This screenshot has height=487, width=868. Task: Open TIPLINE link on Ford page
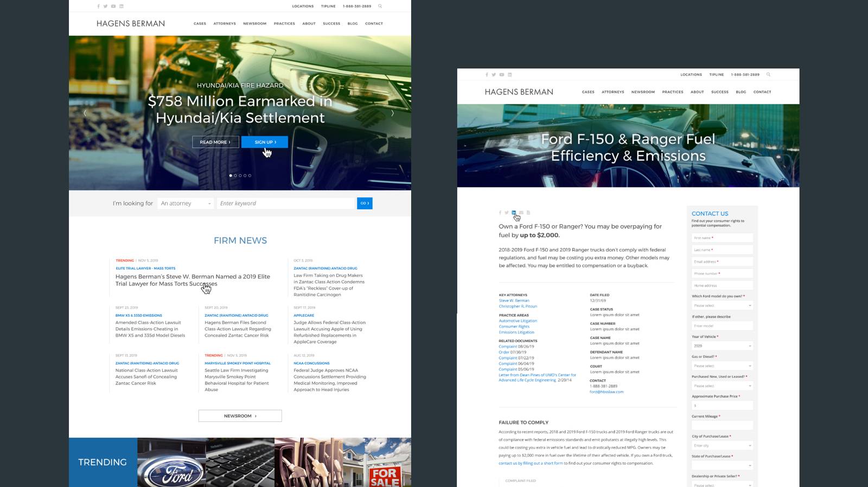[x=717, y=75]
